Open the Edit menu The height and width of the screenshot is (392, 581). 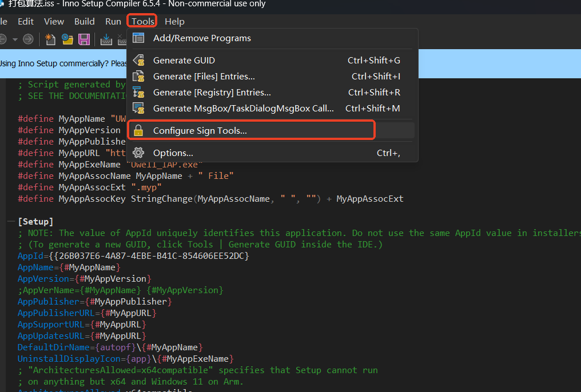point(26,22)
